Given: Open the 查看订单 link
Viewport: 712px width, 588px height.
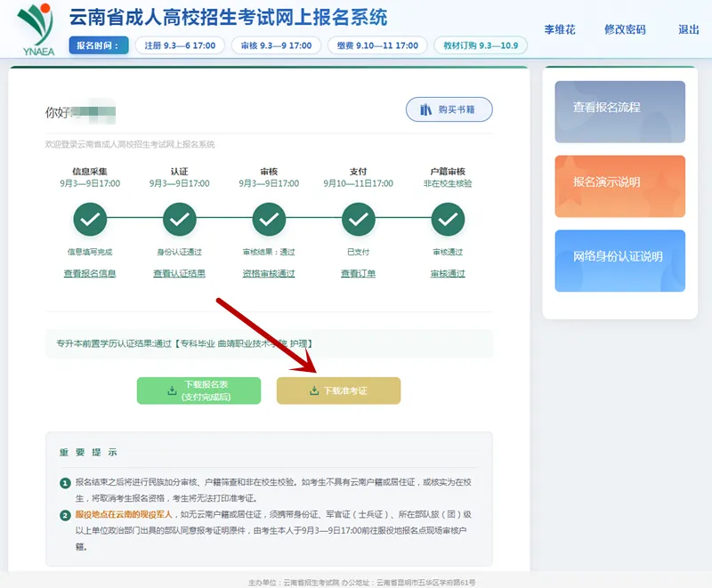Looking at the screenshot, I should pyautogui.click(x=359, y=273).
